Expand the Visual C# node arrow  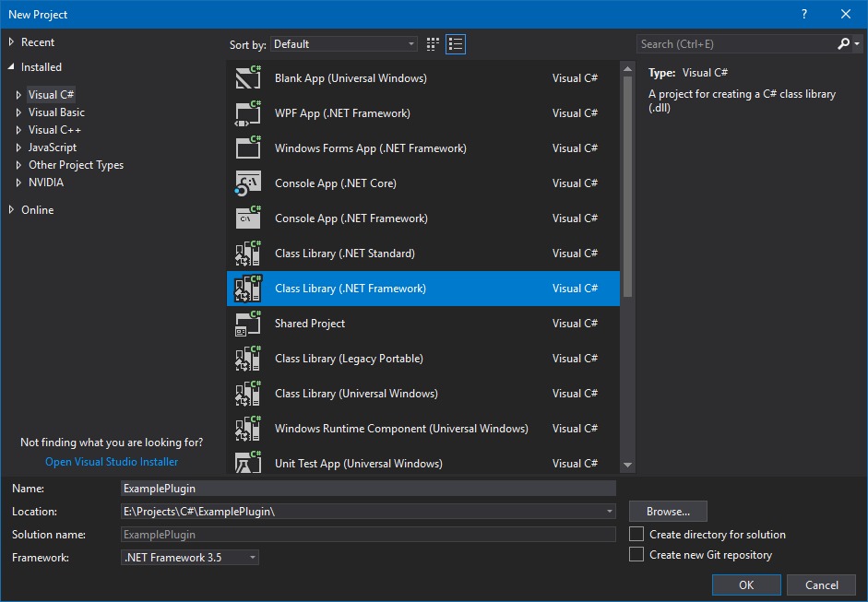[x=18, y=95]
